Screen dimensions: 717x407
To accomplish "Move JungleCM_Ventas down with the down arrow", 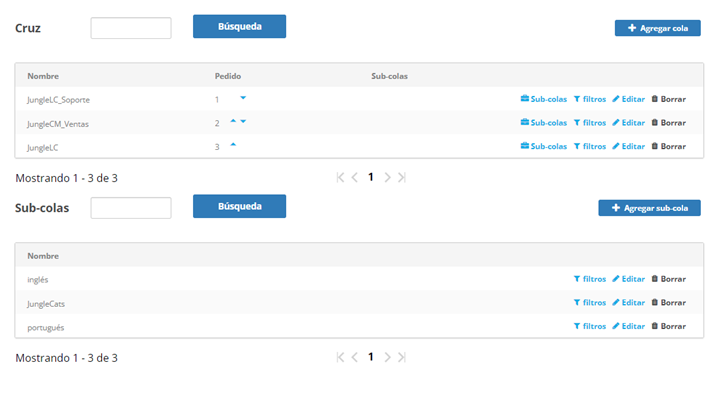I will click(243, 121).
